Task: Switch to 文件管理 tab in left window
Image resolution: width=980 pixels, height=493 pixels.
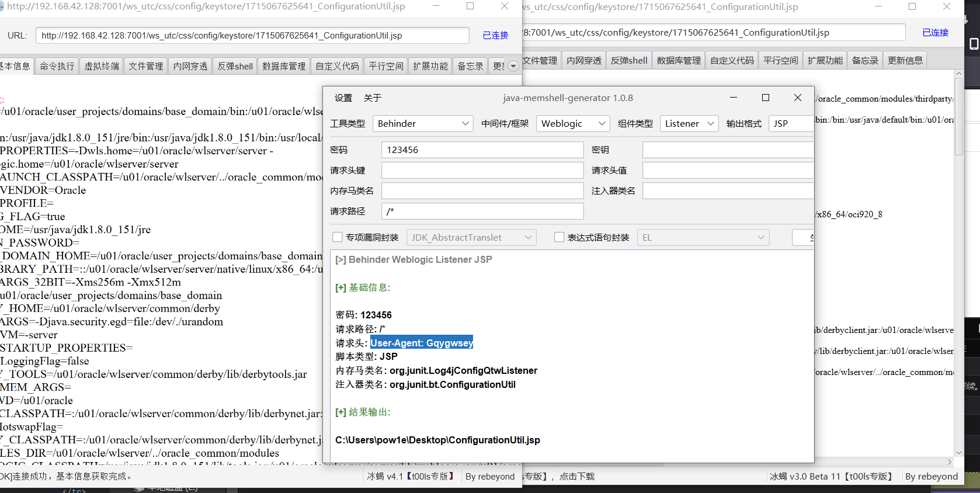Action: click(146, 66)
